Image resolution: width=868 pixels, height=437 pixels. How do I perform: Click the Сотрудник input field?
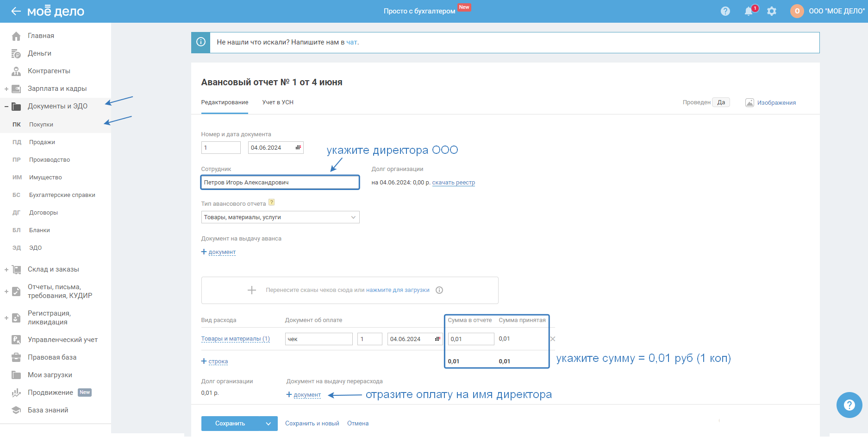click(280, 183)
